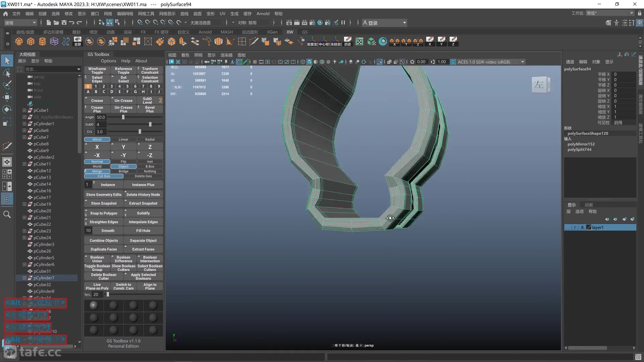
Task: Expand pCylinder1 in the outliner
Action: (x=24, y=124)
